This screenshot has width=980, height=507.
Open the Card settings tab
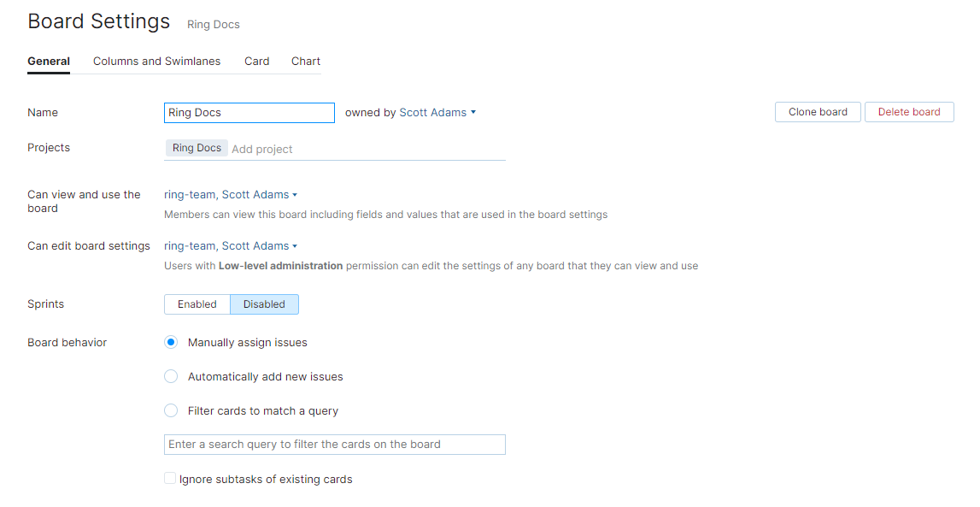pos(256,61)
